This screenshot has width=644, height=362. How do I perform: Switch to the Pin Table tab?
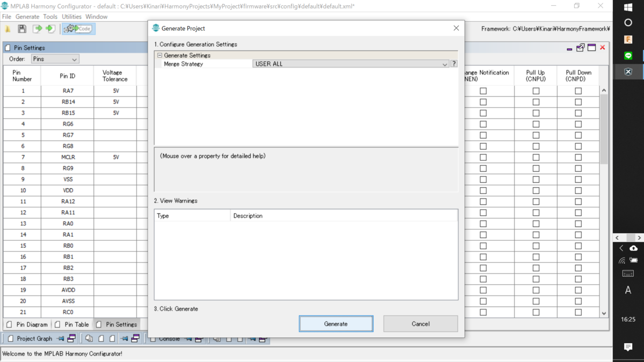(72, 324)
